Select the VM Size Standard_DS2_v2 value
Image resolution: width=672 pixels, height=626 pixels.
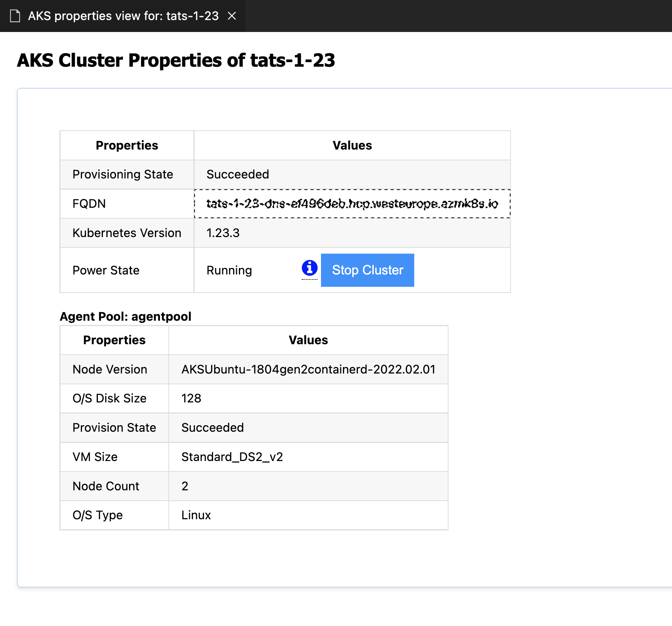coord(232,457)
